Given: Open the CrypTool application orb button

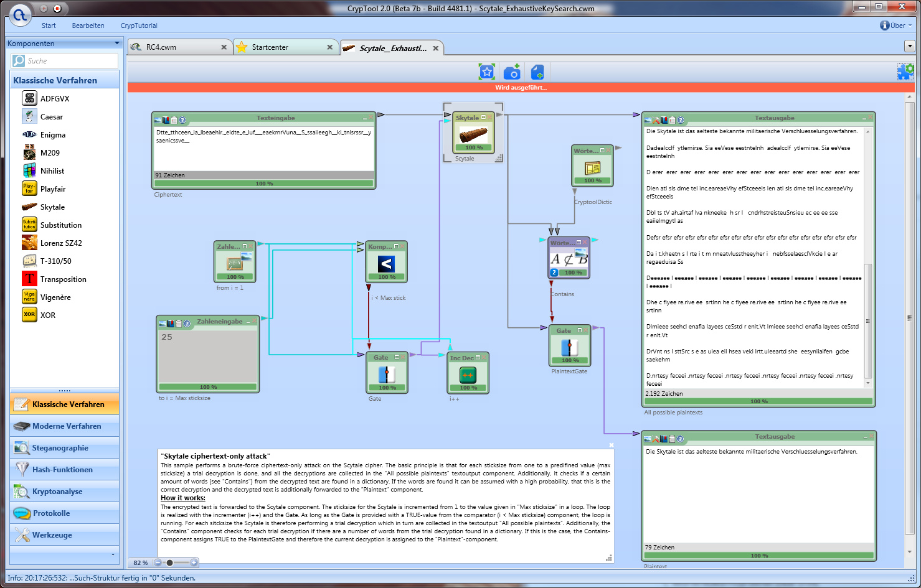Looking at the screenshot, I should [20, 15].
